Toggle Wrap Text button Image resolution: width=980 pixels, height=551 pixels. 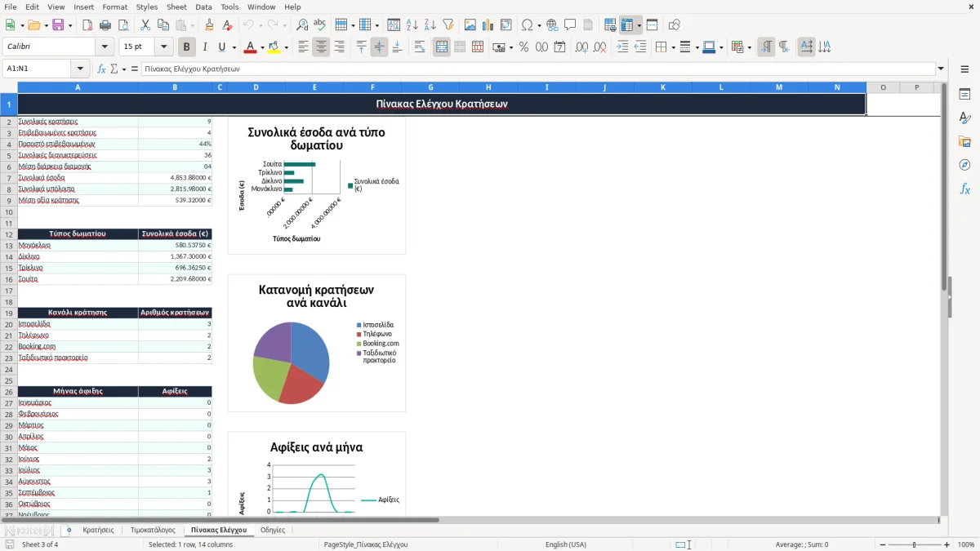[420, 47]
